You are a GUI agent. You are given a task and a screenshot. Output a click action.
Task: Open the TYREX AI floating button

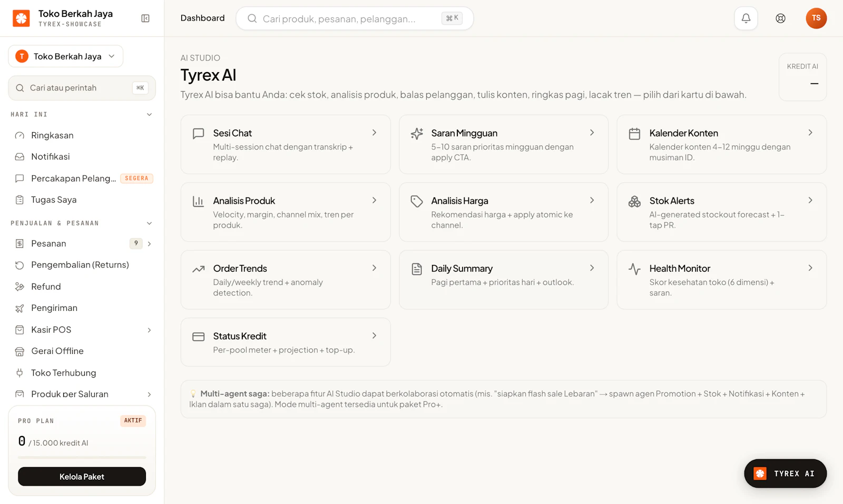(785, 473)
